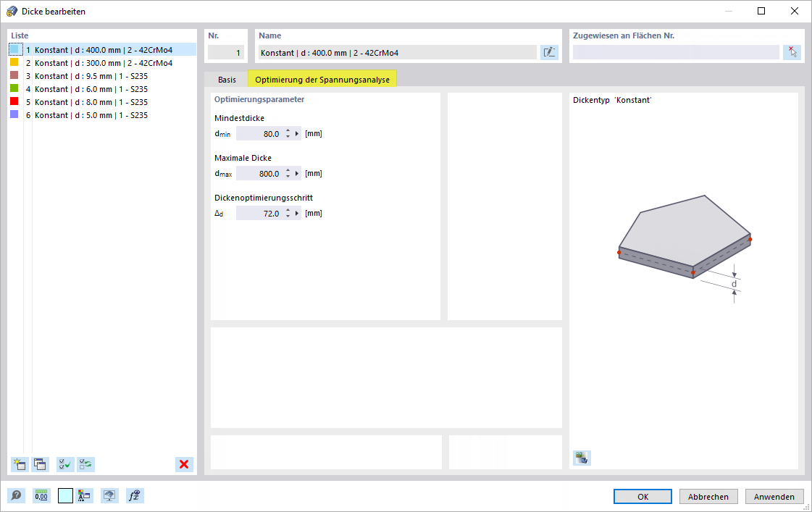Click the Abbrechen button
Viewport: 812px width, 512px height.
coord(708,497)
